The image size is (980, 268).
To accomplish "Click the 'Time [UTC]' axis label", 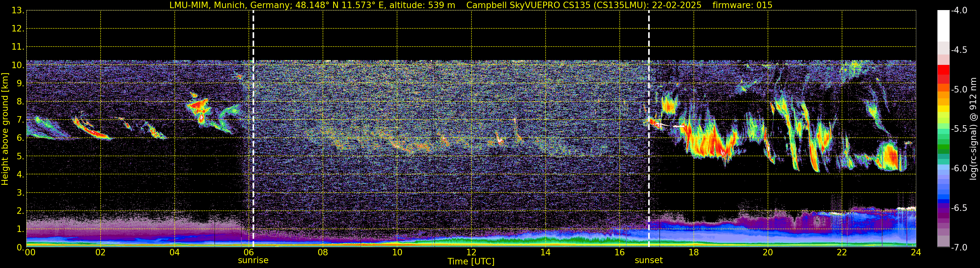I will point(471,262).
